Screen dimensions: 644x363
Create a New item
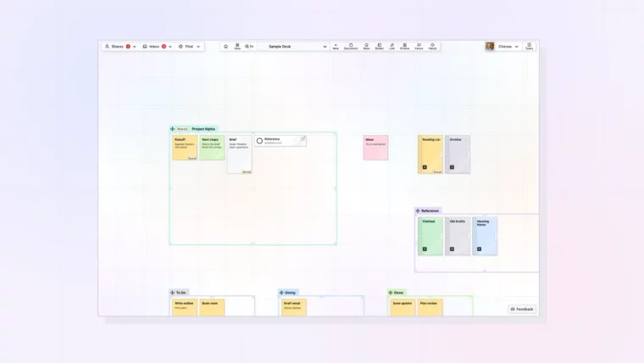coord(336,47)
